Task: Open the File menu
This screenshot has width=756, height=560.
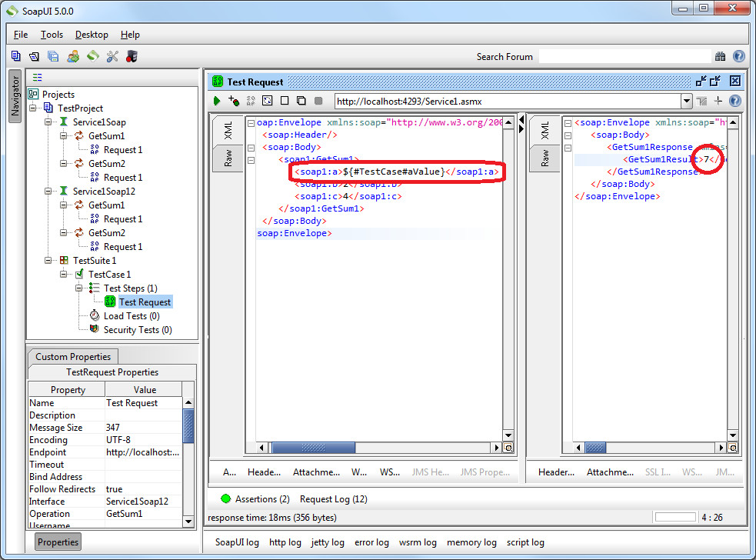Action: pos(21,35)
